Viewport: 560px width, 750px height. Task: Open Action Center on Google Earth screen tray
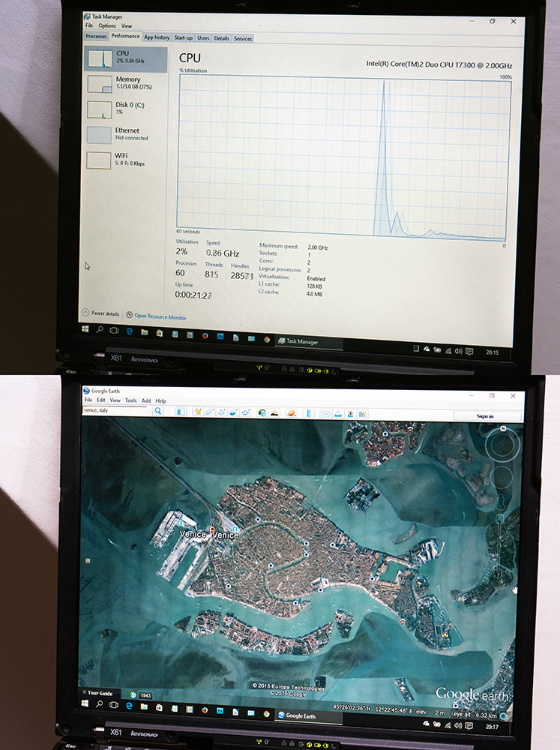(469, 726)
